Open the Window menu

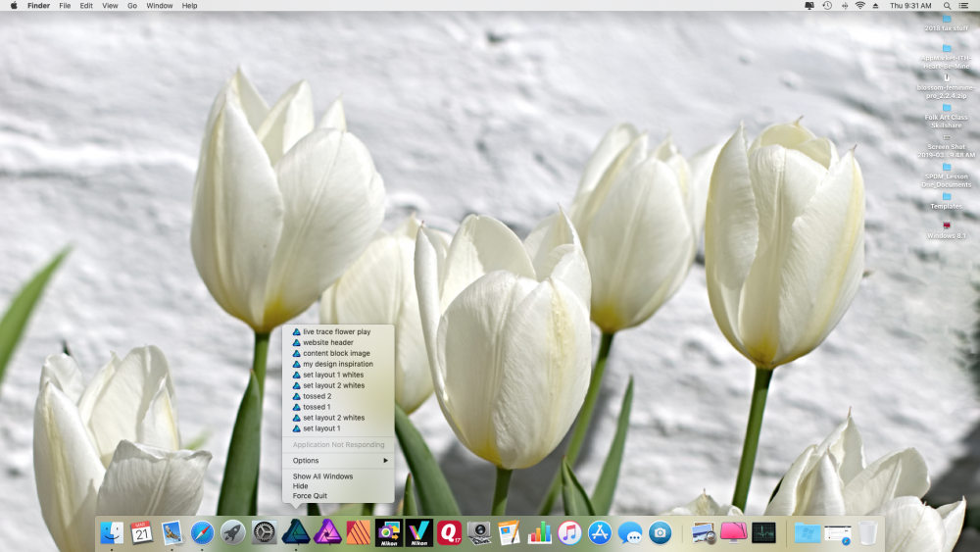(160, 6)
